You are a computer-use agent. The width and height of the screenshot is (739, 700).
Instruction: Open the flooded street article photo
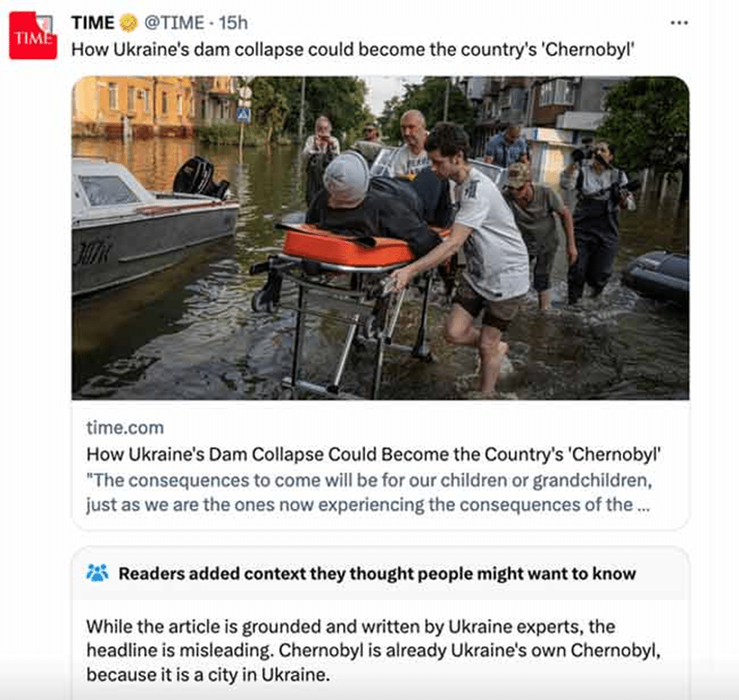click(x=380, y=238)
